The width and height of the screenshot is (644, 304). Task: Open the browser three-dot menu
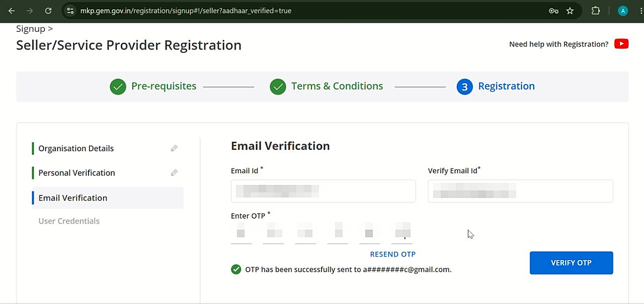click(x=641, y=11)
